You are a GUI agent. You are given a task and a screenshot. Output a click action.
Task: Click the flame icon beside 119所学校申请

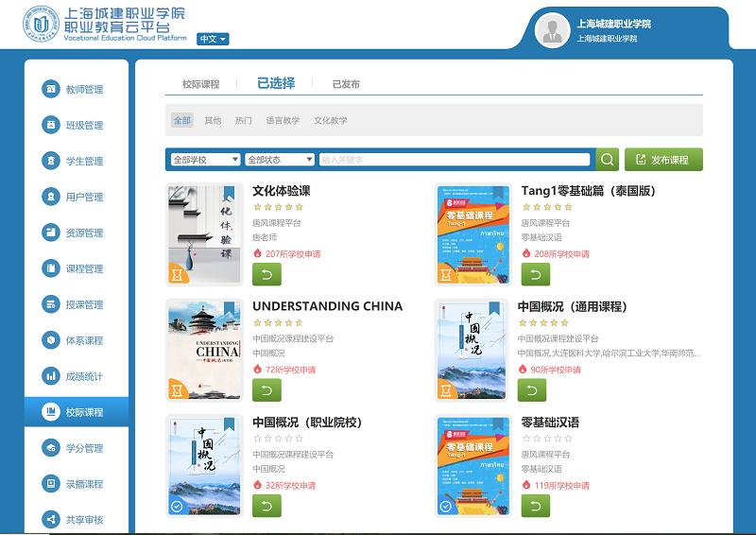(526, 485)
